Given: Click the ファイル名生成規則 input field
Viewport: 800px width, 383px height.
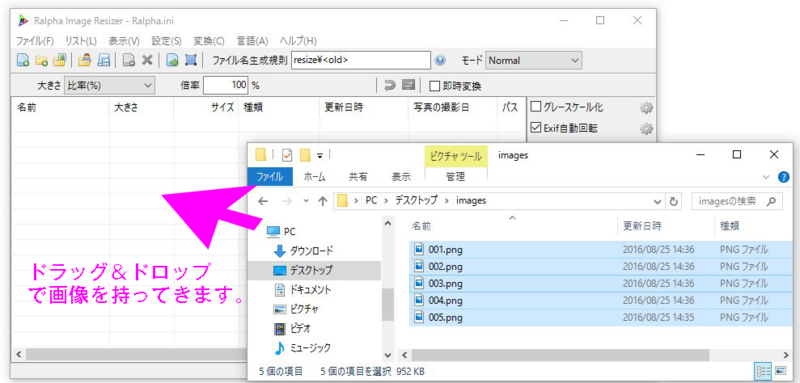Looking at the screenshot, I should click(x=361, y=60).
